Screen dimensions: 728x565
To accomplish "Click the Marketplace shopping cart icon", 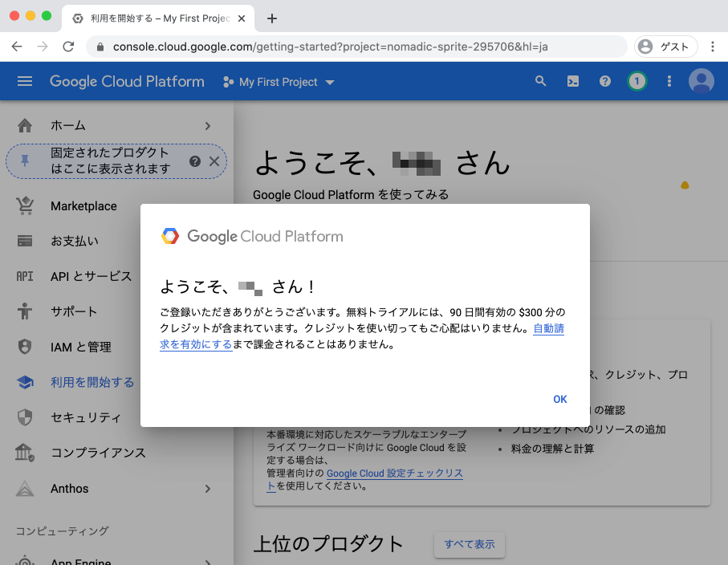I will [25, 205].
